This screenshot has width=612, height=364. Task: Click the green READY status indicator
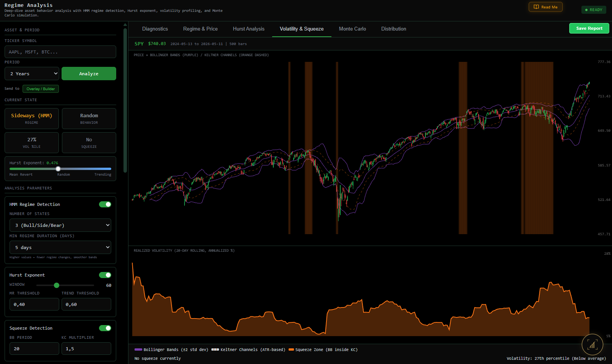click(x=594, y=10)
